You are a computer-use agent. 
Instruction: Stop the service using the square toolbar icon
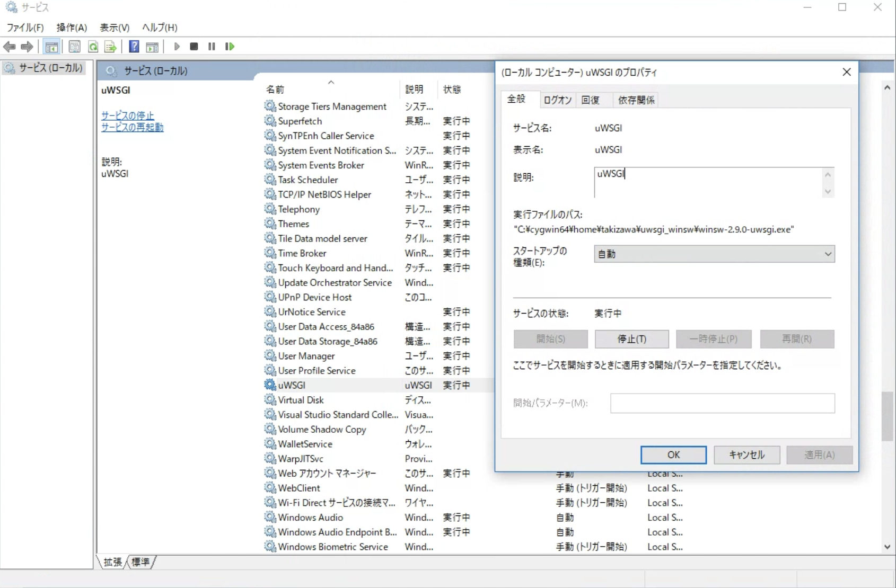coord(194,47)
